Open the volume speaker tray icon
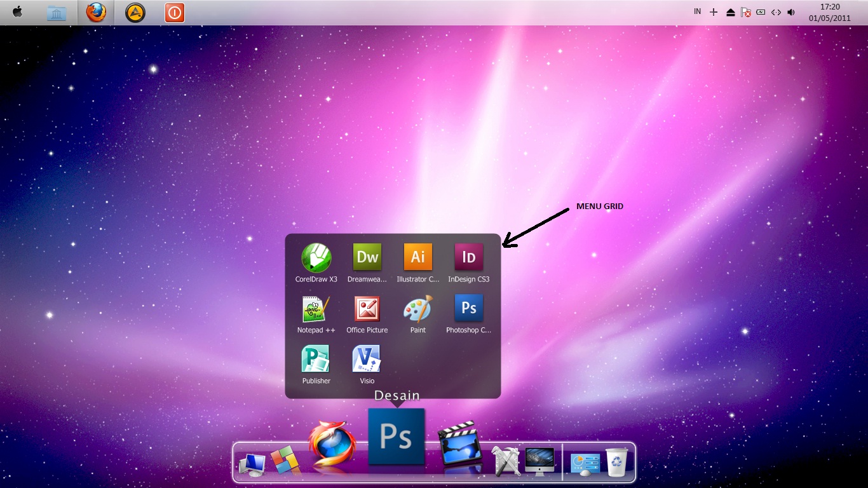 click(x=791, y=12)
